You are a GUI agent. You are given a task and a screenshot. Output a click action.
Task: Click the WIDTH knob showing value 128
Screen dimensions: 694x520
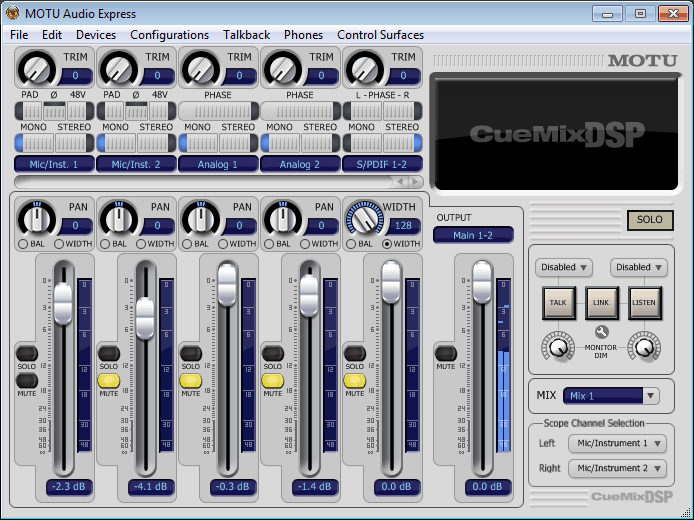click(365, 218)
